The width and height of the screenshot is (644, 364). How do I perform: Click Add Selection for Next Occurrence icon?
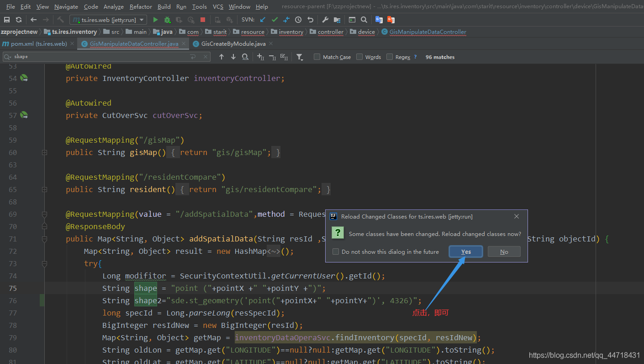(260, 57)
